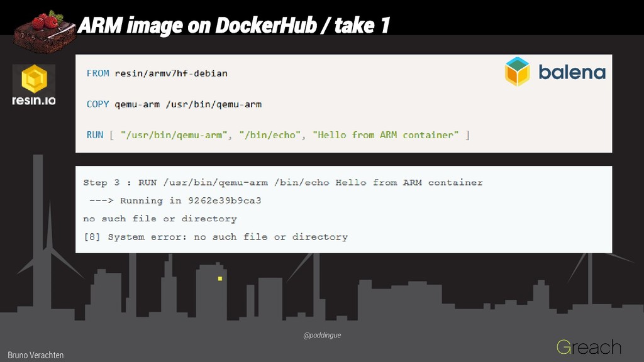Click the 'COPY qemu-arm /usr/bin/qemu-arm' line

(x=174, y=104)
